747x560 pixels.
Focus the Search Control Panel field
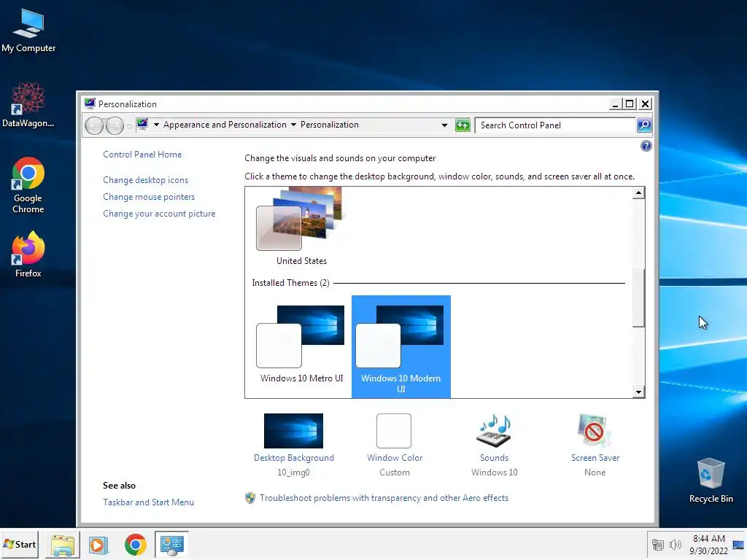pos(555,125)
